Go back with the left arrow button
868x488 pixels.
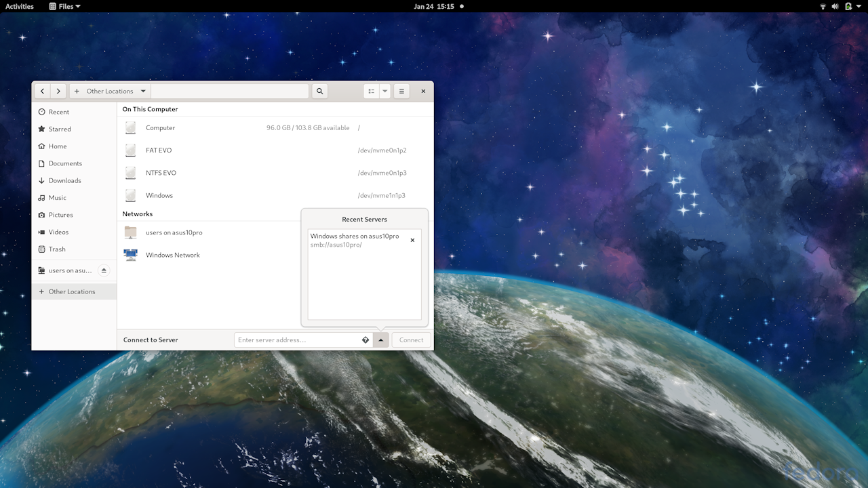(43, 91)
